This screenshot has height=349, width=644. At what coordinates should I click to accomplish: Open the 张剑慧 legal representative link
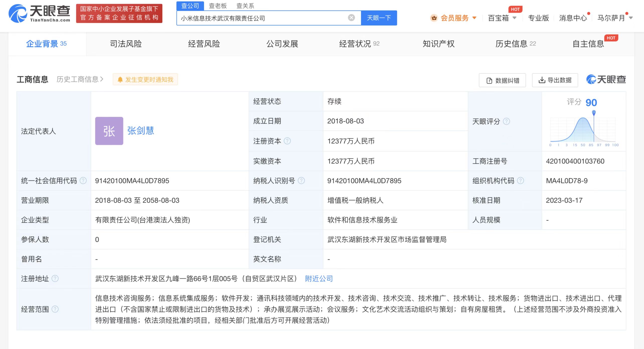(141, 131)
